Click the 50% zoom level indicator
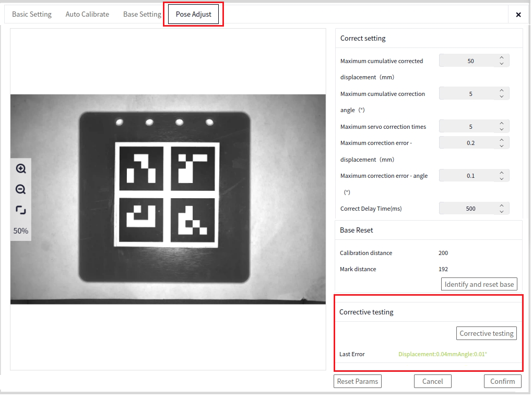The image size is (532, 400). (x=21, y=231)
